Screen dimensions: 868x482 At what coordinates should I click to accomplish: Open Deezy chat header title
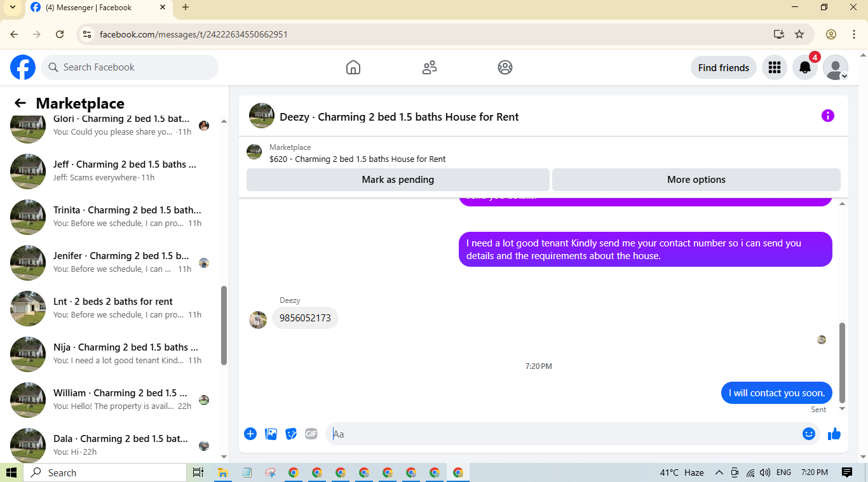pyautogui.click(x=399, y=117)
